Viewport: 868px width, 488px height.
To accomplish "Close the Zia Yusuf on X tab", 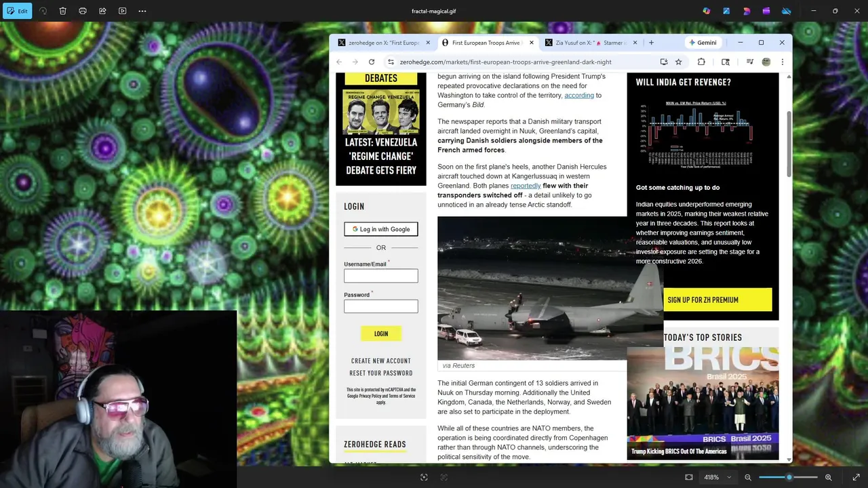I will coord(635,43).
